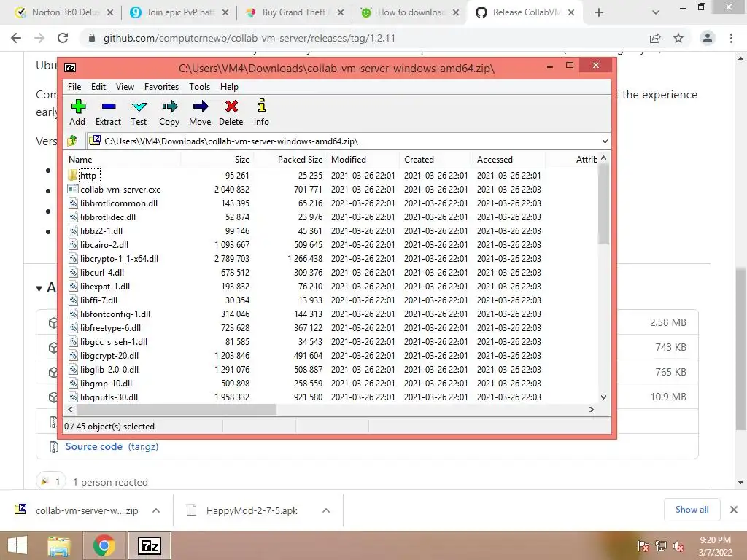Click Show all downloads button

[692, 510]
